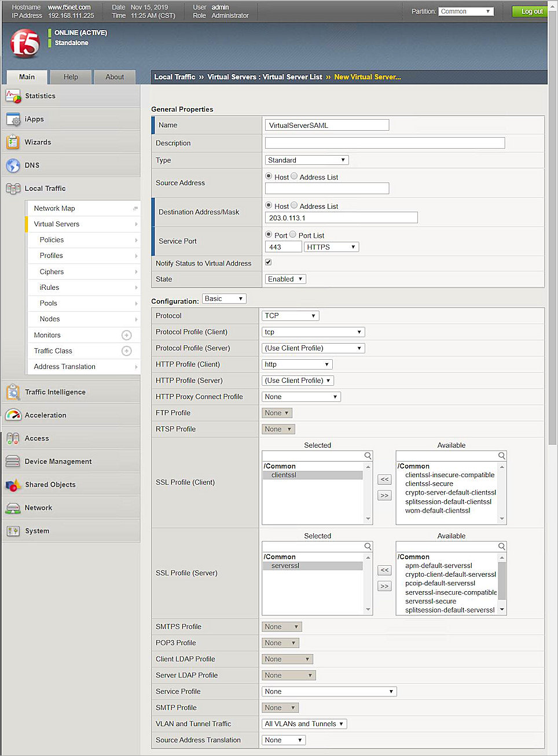Select the Network sidebar icon
The height and width of the screenshot is (756, 558).
coord(13,507)
